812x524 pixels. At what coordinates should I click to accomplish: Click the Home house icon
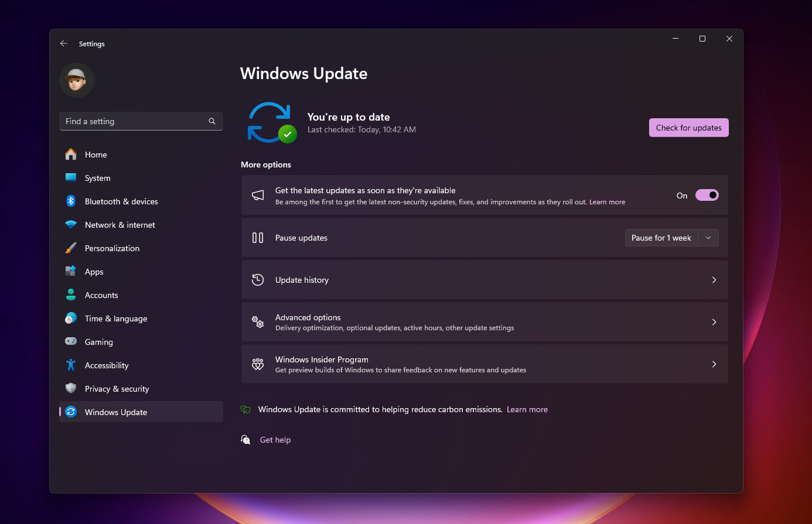pos(71,155)
